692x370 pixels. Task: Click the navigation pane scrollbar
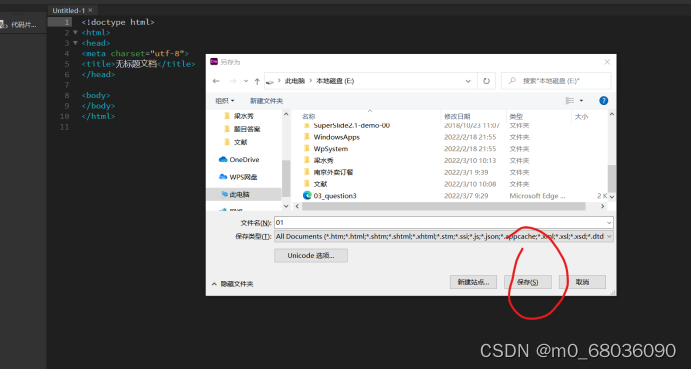pyautogui.click(x=286, y=178)
